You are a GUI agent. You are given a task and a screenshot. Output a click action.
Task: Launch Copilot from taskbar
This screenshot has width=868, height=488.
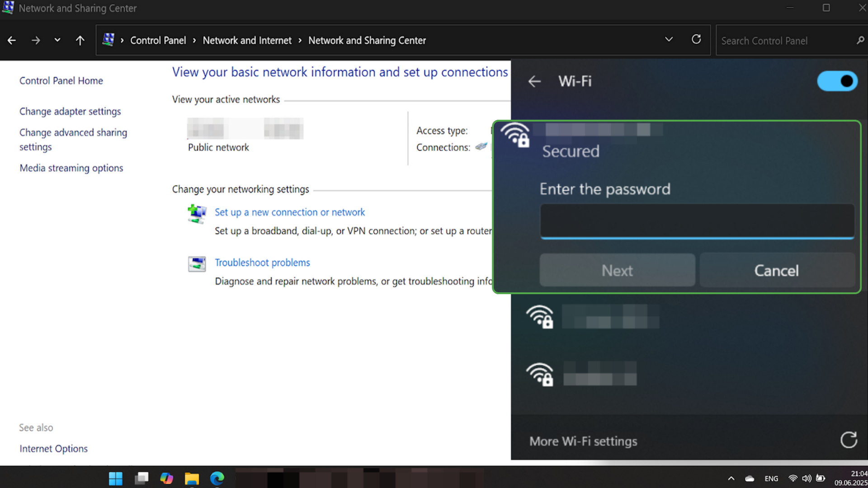(x=167, y=478)
